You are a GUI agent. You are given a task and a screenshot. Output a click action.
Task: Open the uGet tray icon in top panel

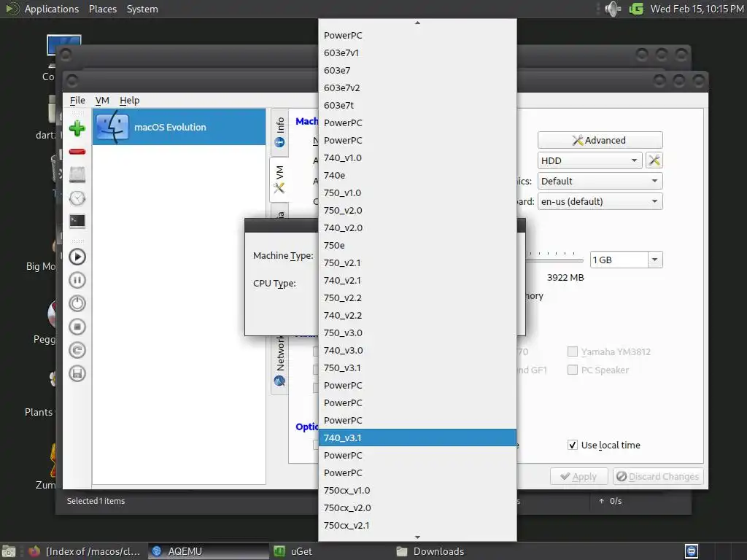tap(636, 9)
